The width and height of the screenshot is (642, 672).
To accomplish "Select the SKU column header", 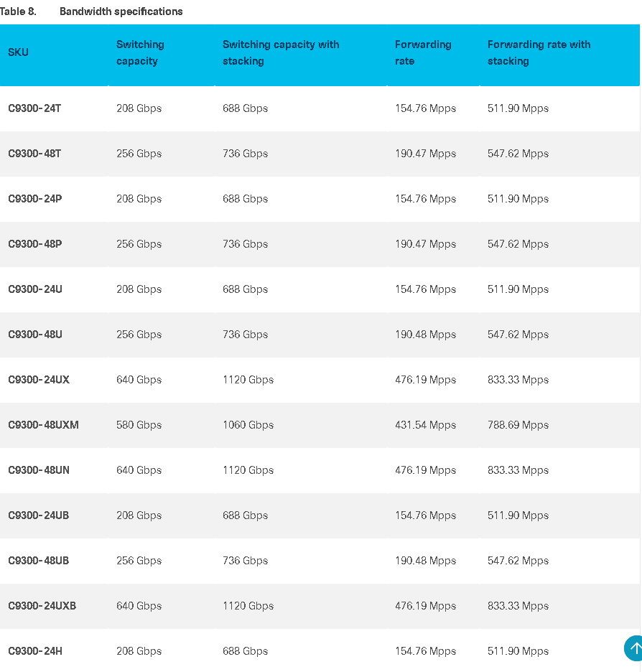I will 18,52.
